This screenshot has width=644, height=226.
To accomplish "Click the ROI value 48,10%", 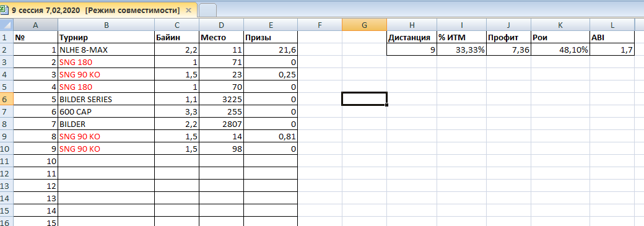I will point(560,50).
